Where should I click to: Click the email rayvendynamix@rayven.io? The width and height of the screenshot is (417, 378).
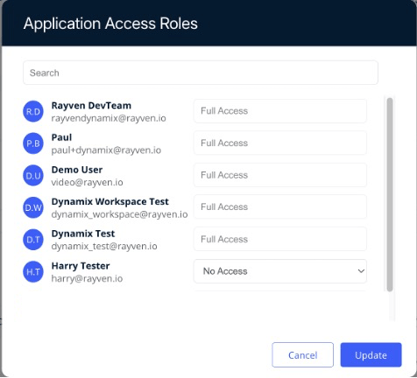(x=109, y=118)
